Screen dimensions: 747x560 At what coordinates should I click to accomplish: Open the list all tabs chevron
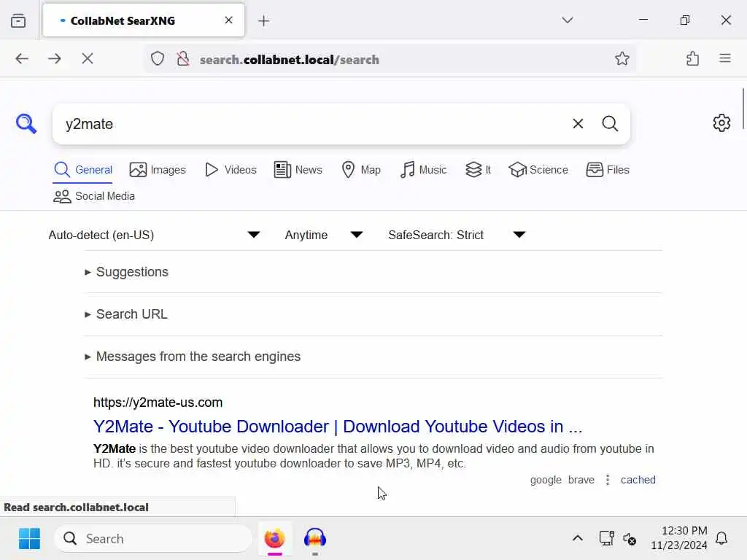[567, 20]
